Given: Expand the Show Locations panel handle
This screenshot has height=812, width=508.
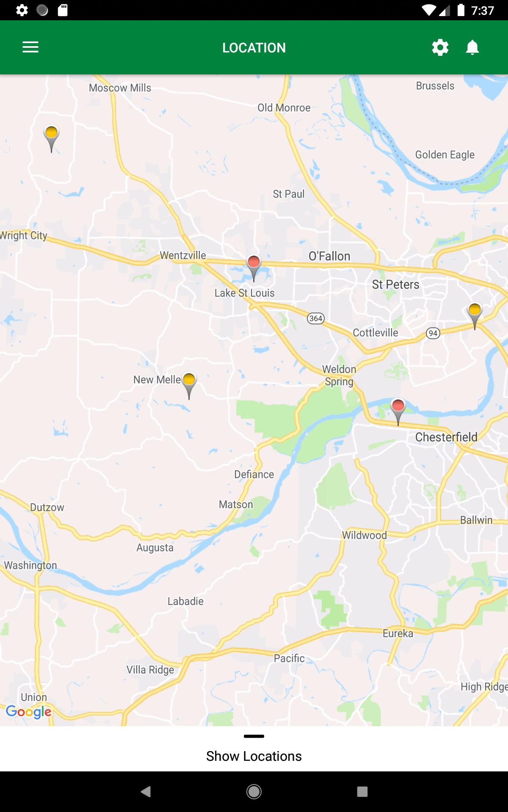Looking at the screenshot, I should tap(254, 736).
